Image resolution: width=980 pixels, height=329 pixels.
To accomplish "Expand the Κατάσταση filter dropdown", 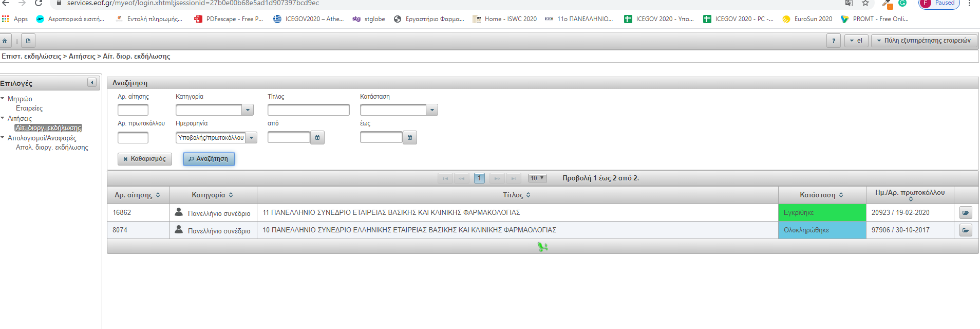I will (x=432, y=110).
